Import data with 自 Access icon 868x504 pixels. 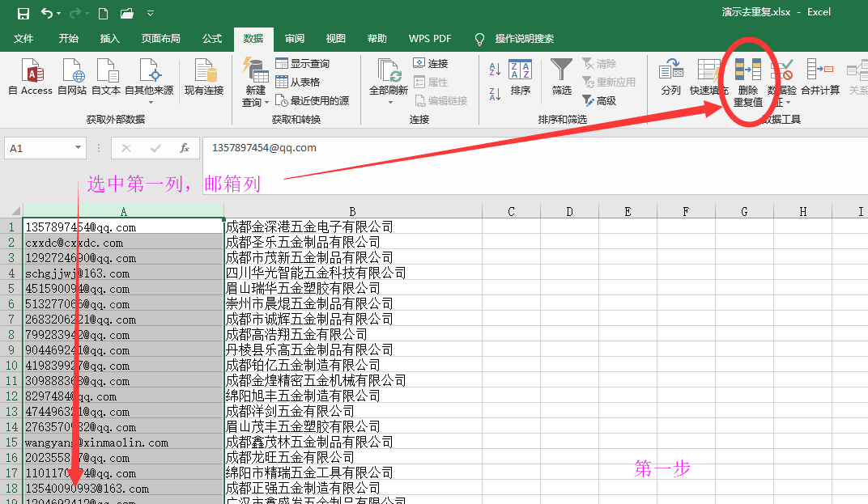pyautogui.click(x=31, y=77)
